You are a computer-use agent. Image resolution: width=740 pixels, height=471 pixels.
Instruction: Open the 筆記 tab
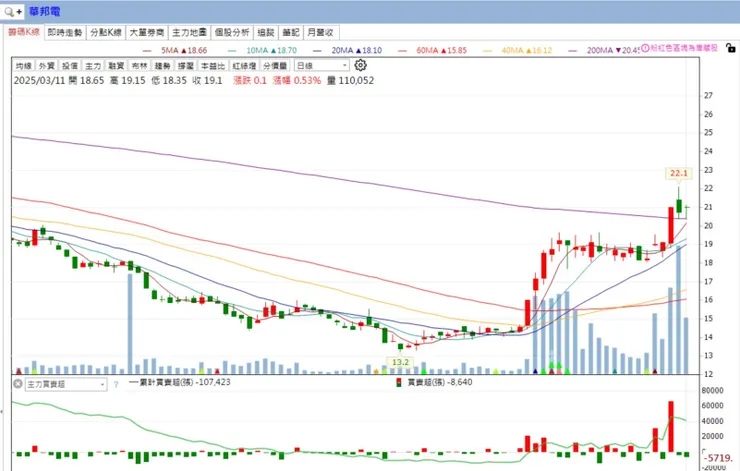[291, 33]
